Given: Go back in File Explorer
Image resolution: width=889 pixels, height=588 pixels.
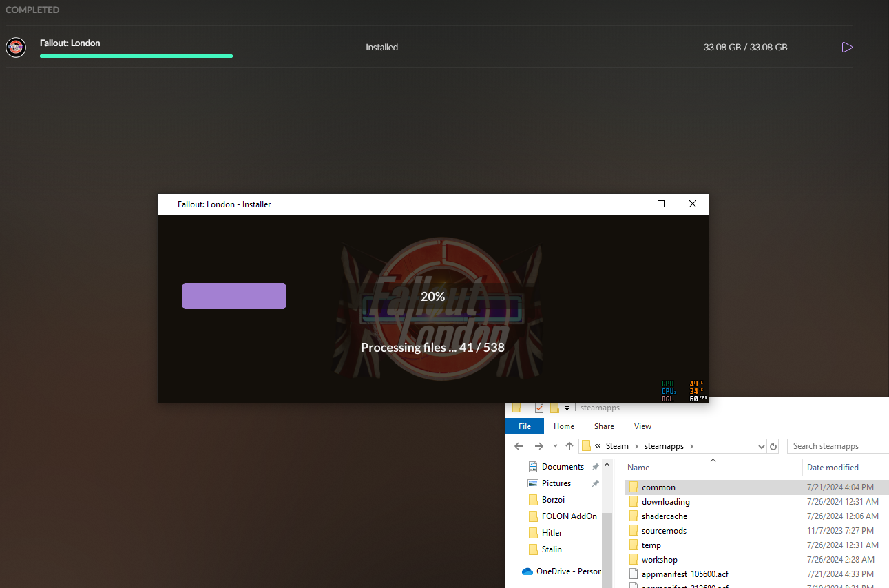Looking at the screenshot, I should (519, 446).
